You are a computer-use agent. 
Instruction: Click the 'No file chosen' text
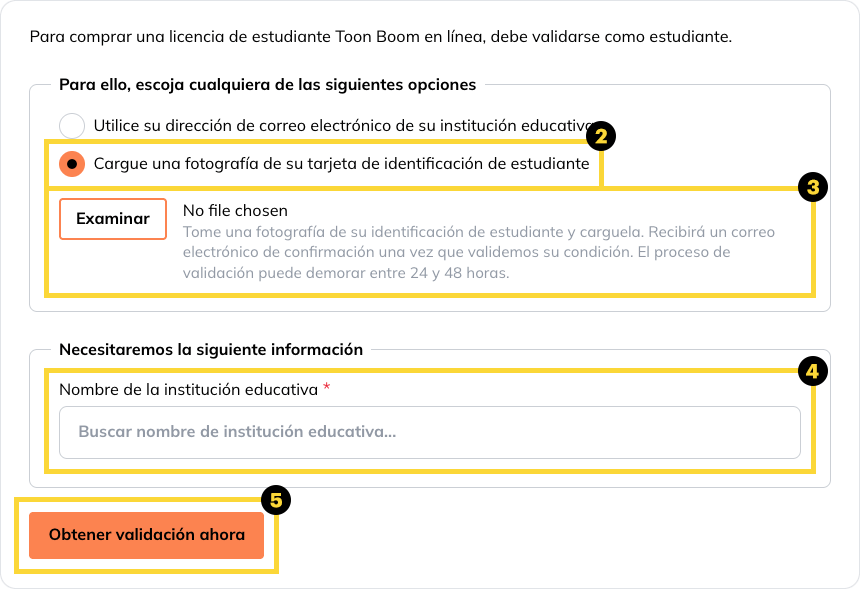(x=235, y=211)
